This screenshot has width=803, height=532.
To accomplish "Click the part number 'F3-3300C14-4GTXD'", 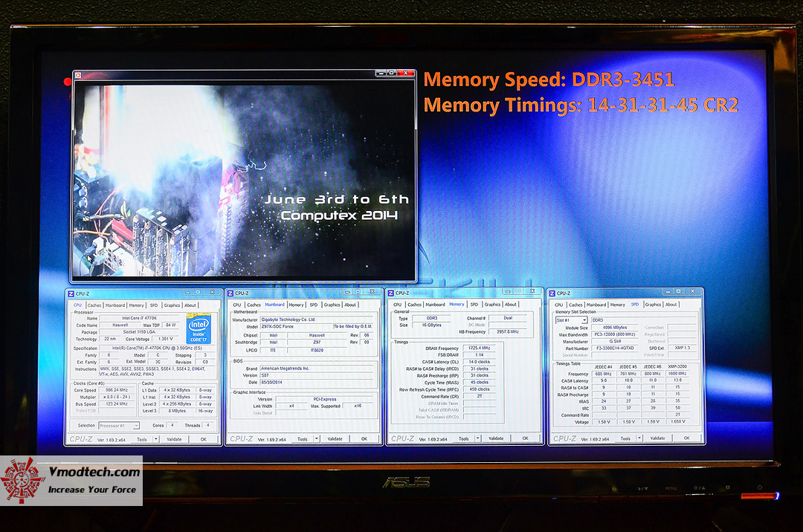I will (615, 348).
